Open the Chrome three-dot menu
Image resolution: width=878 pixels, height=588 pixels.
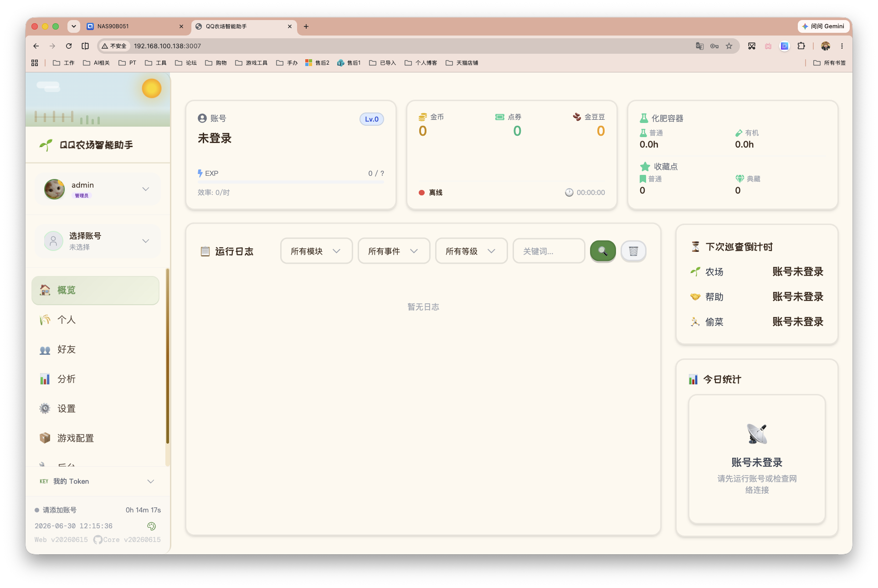pyautogui.click(x=842, y=46)
